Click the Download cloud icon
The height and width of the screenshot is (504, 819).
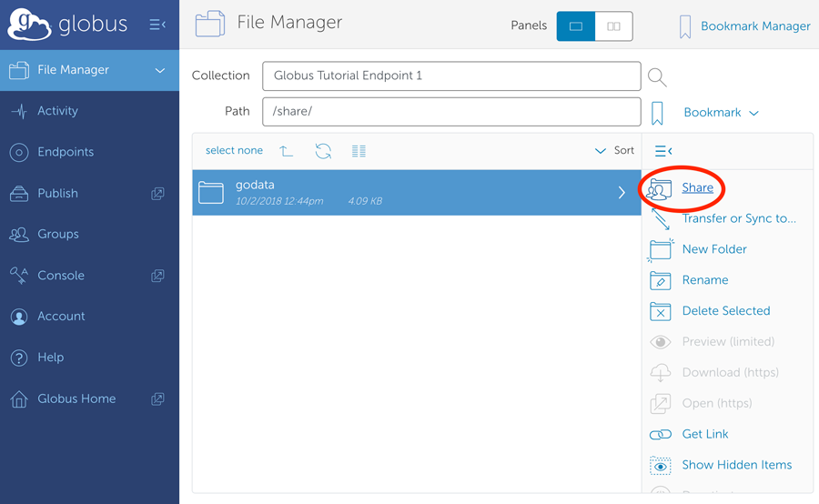pos(661,373)
